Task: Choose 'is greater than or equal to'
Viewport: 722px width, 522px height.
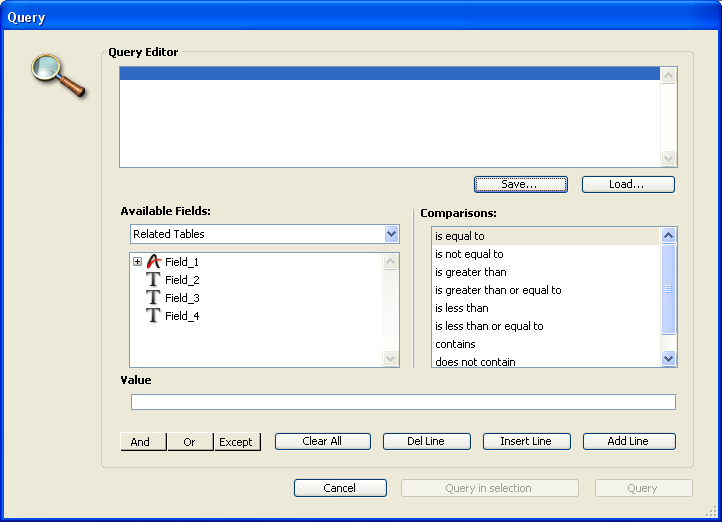Action: [498, 290]
